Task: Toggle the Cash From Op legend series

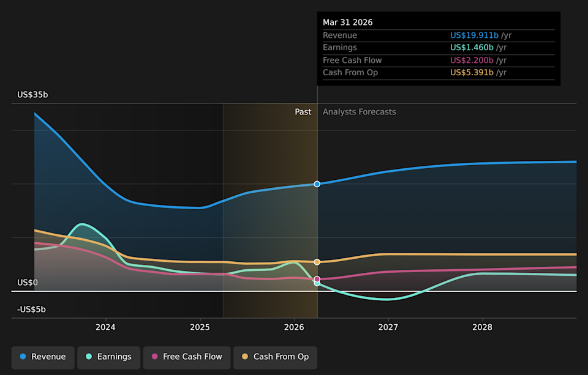Action: pyautogui.click(x=275, y=357)
